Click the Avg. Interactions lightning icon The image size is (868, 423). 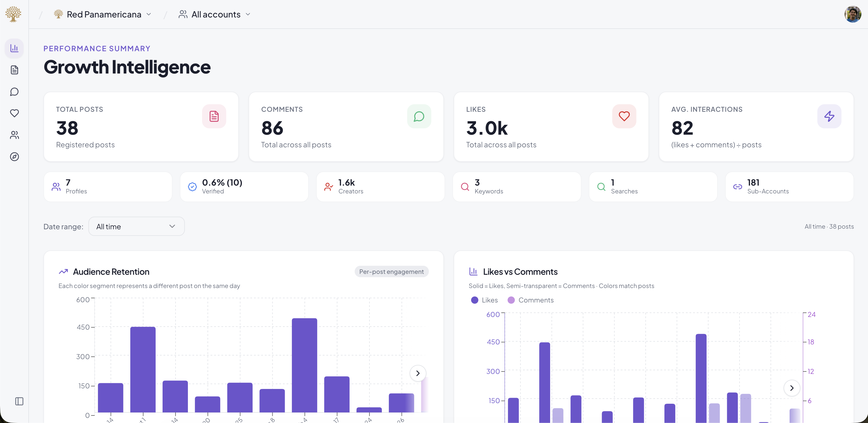tap(829, 116)
